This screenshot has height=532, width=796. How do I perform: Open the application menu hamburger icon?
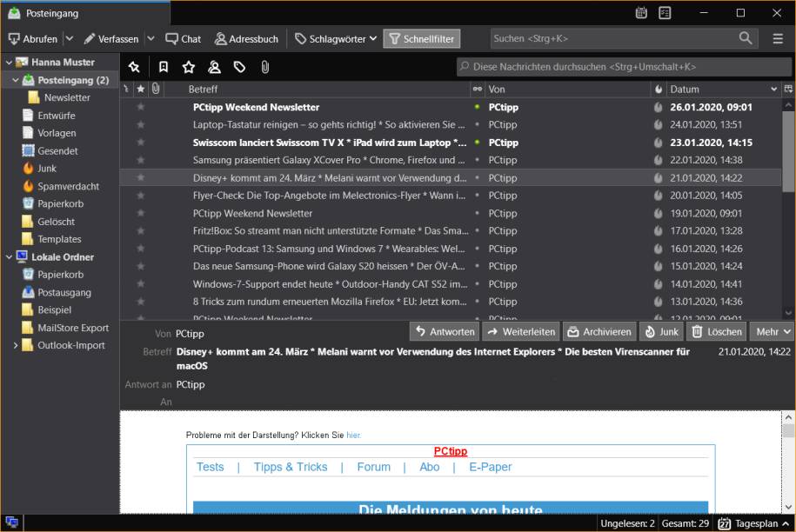click(x=779, y=38)
